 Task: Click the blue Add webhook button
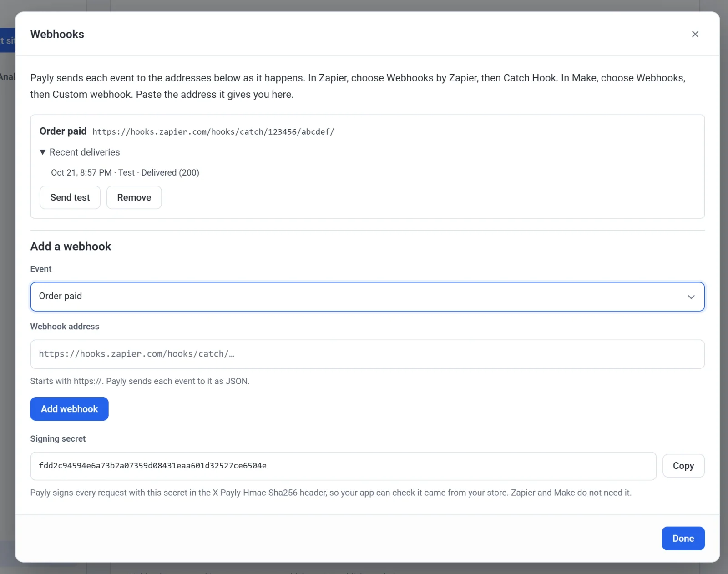pyautogui.click(x=69, y=409)
